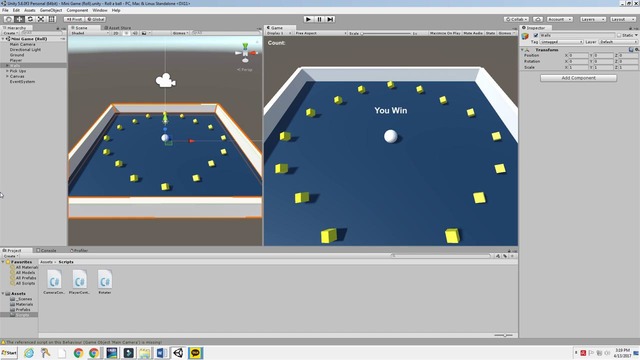
Task: Open the Assets menu
Action: (30, 10)
